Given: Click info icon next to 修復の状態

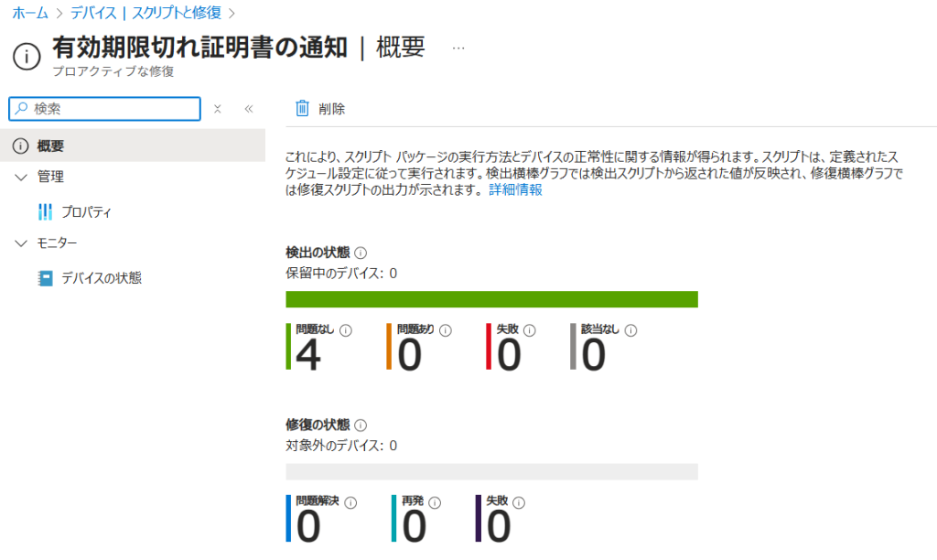Looking at the screenshot, I should (x=361, y=425).
